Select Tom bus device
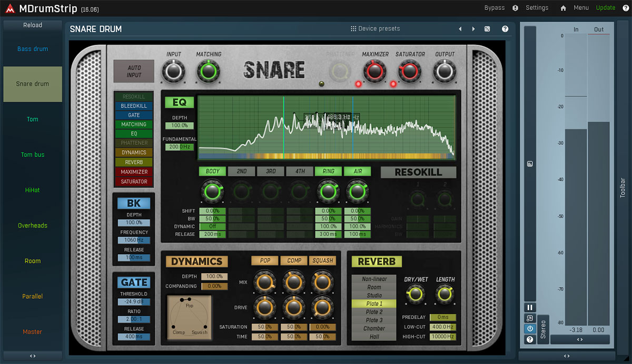Screen dimensions: 632x364 coord(33,155)
